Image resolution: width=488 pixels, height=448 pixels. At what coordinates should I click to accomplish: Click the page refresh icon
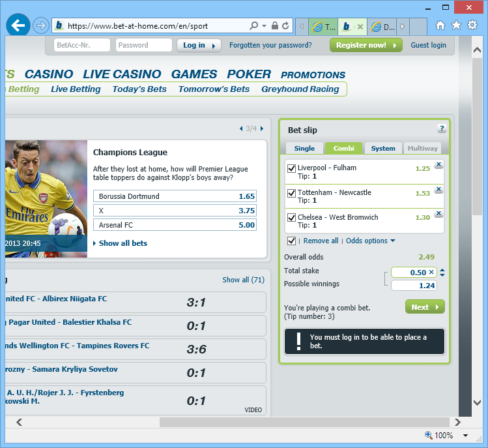(285, 25)
